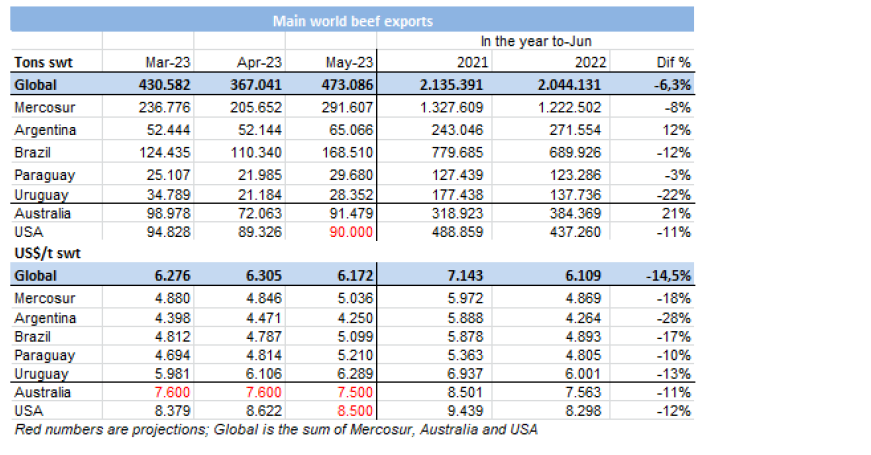871x455 pixels.
Task: Click the Australia difference 21% cell
Action: point(677,213)
